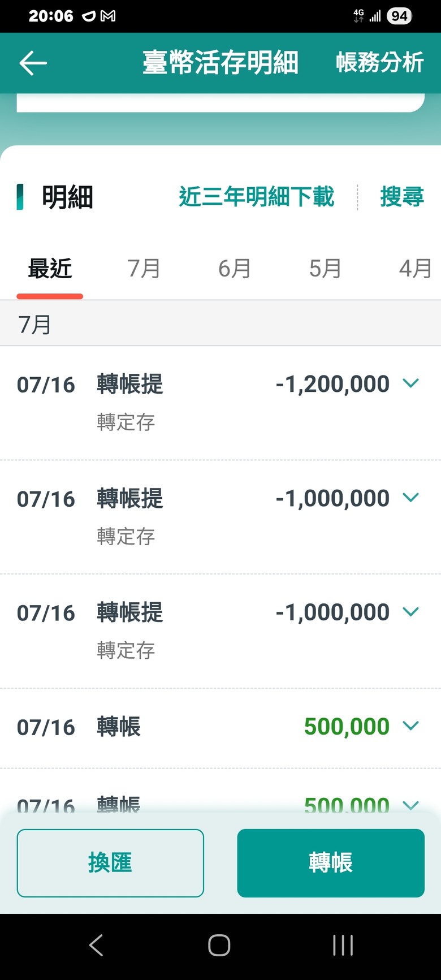Download 近三年明細下載 statement

tap(256, 197)
